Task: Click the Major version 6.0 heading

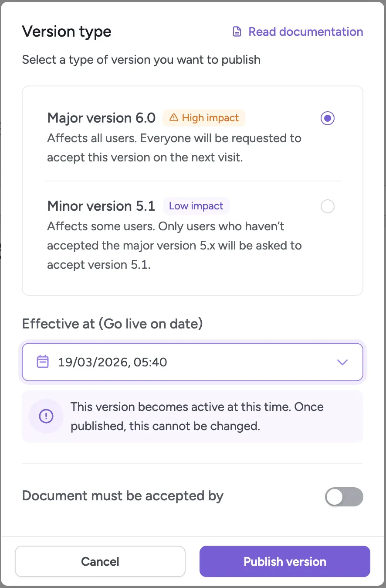Action: [x=101, y=118]
